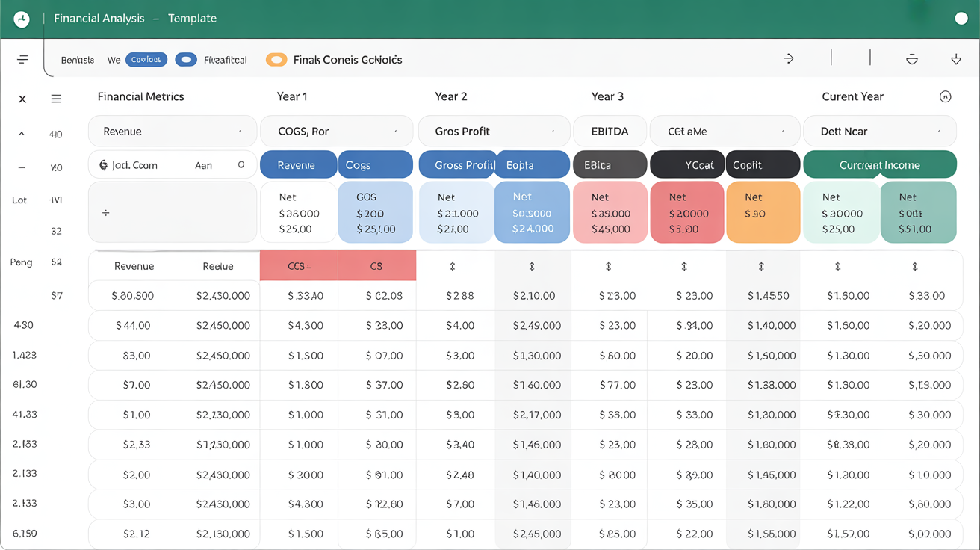Screen dimensions: 980x550
Task: Select the forward arrow icon in the toolbar
Action: [789, 58]
